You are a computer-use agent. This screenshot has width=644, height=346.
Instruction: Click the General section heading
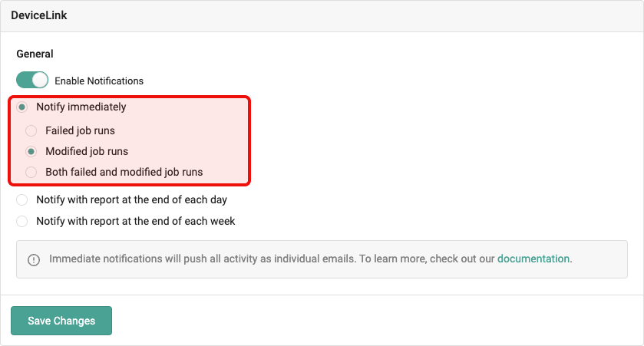coord(35,54)
